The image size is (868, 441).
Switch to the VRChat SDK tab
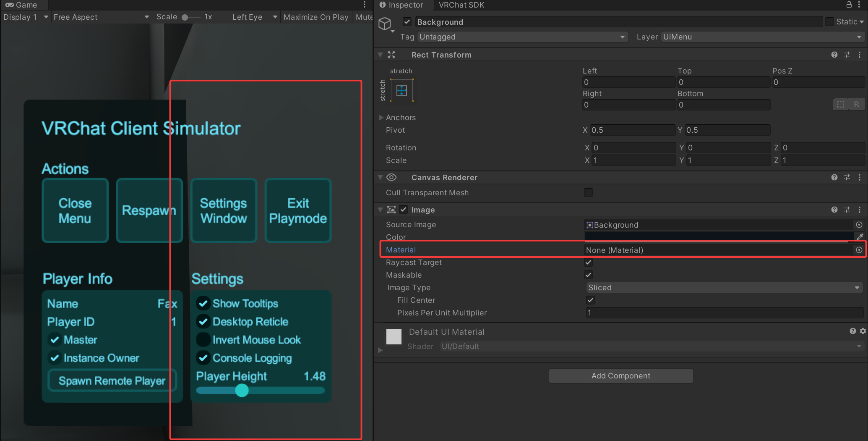click(x=461, y=5)
